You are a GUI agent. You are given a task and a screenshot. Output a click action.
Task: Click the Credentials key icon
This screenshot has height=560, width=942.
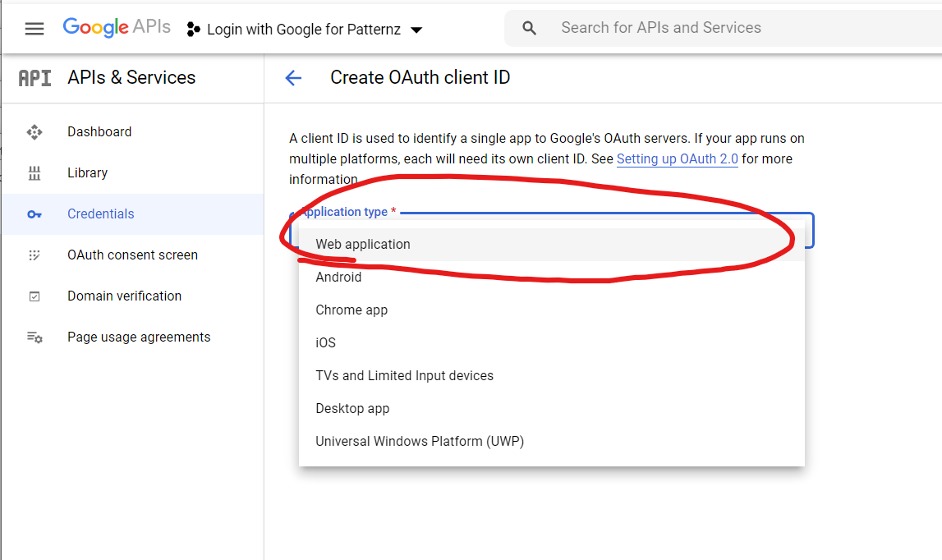34,214
